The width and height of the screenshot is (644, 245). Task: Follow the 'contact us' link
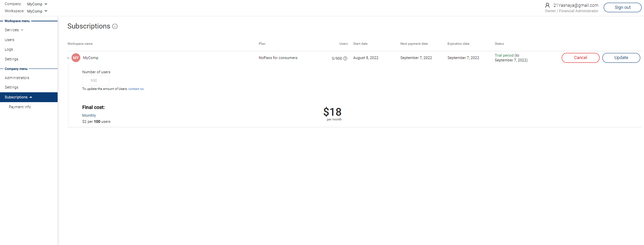pos(136,89)
